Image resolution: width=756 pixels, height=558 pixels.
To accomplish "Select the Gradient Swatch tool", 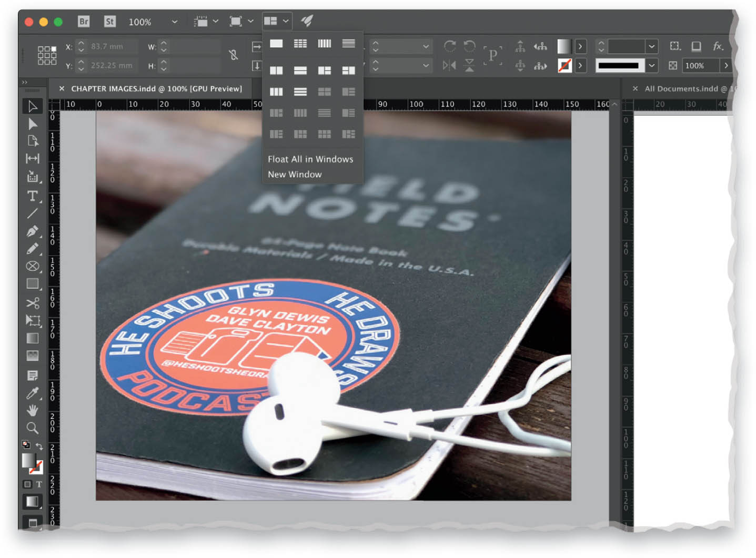I will (33, 338).
